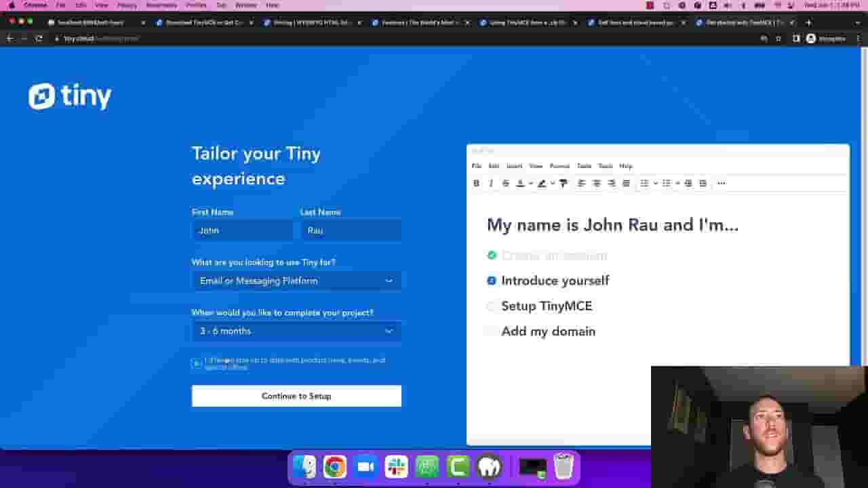
Task: Switch to the Download TinyMCE browser tab
Action: point(203,22)
